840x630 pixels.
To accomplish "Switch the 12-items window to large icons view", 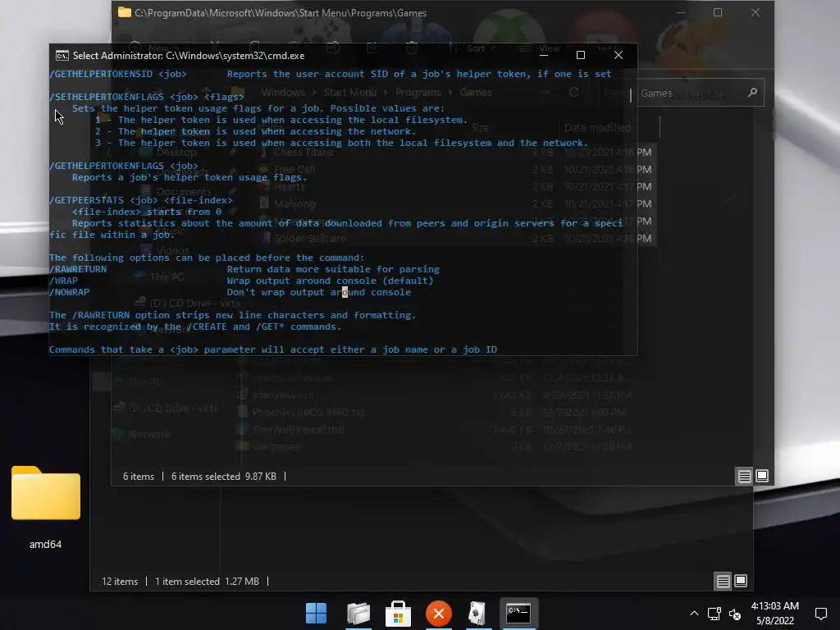I will point(741,581).
